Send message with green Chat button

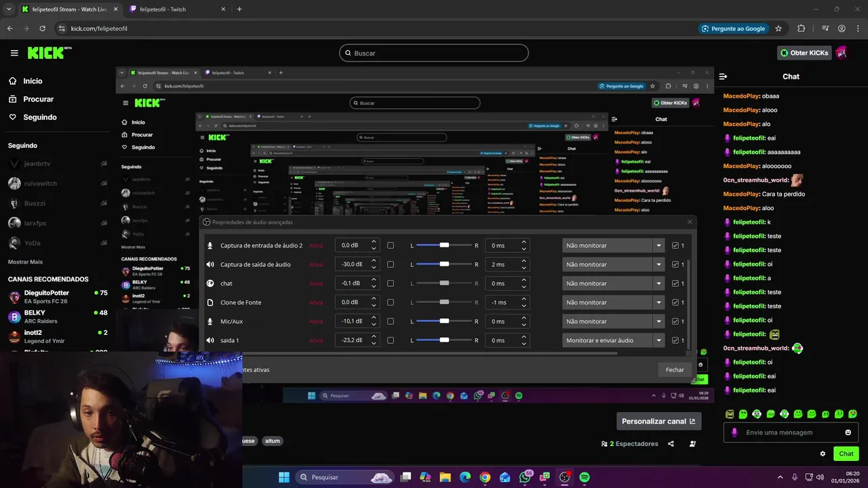[846, 453]
